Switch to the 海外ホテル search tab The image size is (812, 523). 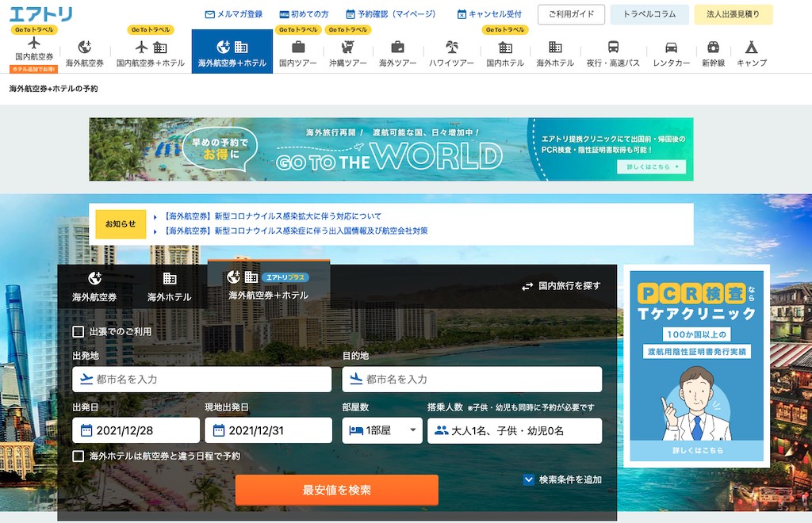[170, 287]
